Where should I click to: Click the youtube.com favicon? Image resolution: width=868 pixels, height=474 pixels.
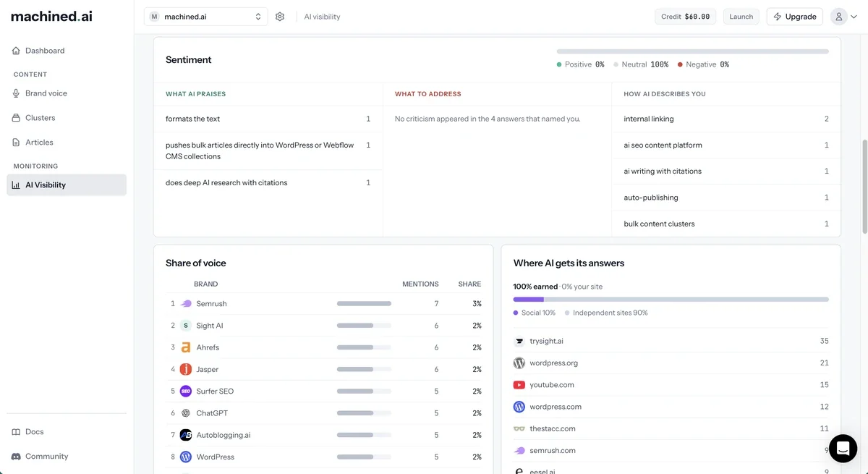pyautogui.click(x=519, y=385)
